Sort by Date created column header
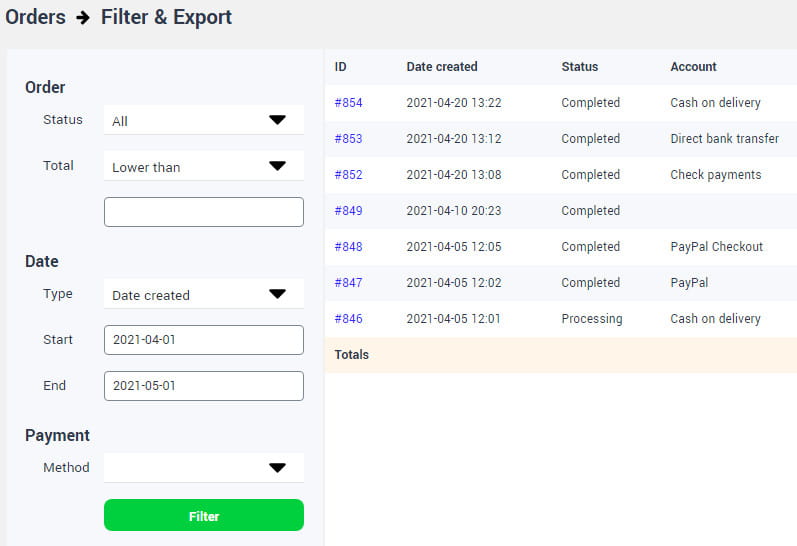The height and width of the screenshot is (546, 797). (x=442, y=67)
